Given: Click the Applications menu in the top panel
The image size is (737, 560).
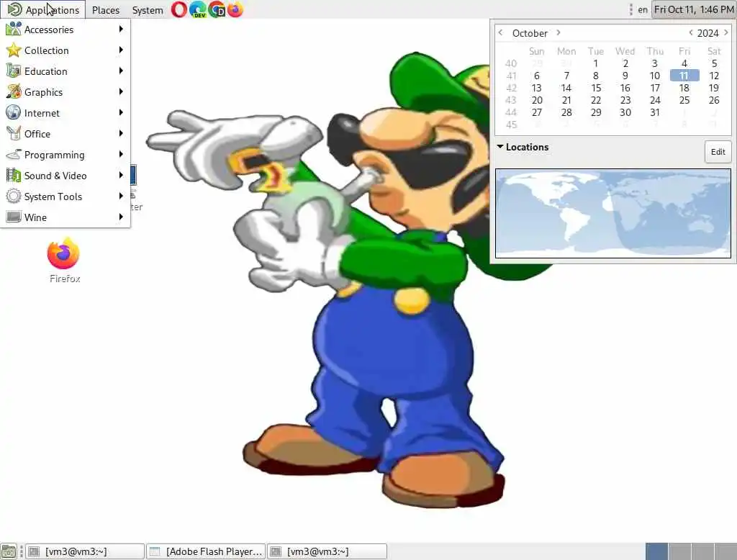Looking at the screenshot, I should tap(43, 9).
